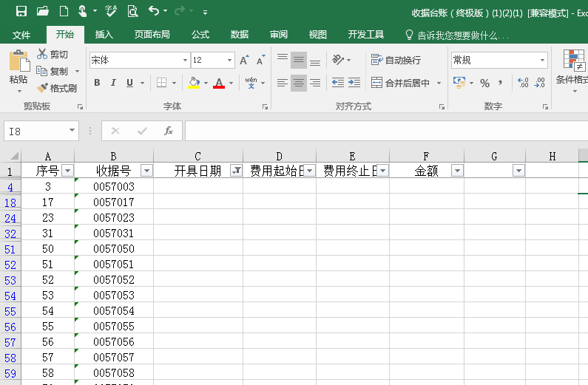The width and height of the screenshot is (588, 385).
Task: Open filter dropdown for 金额 column
Action: click(x=457, y=171)
